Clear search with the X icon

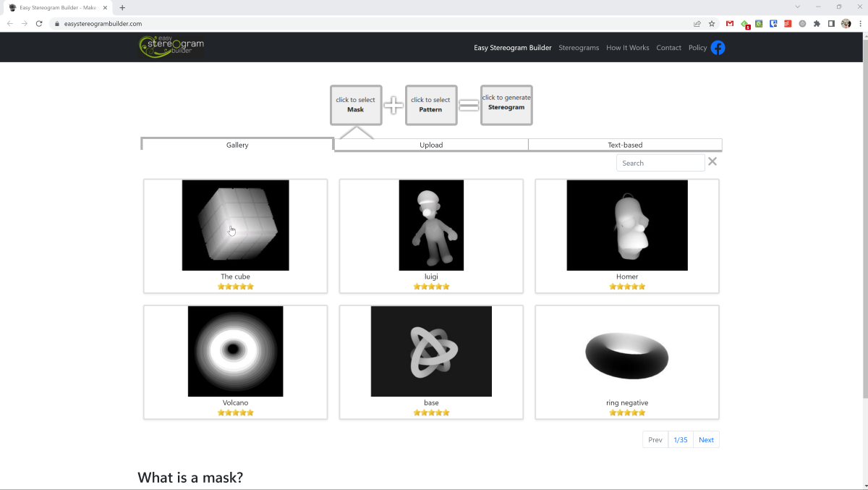[712, 161]
